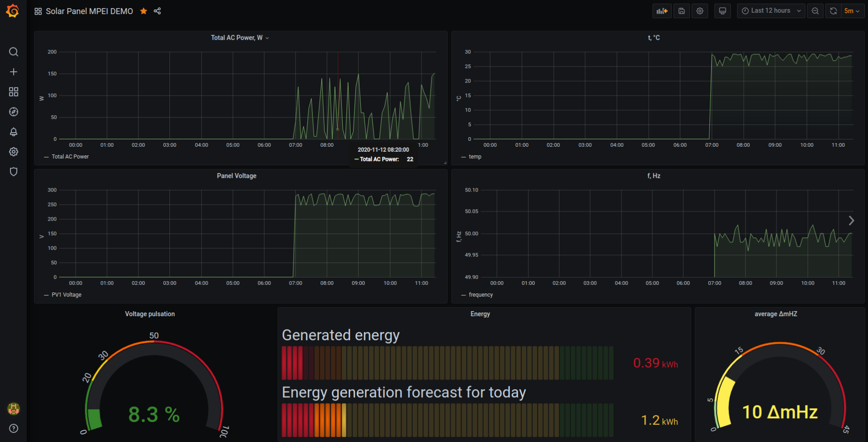
Task: Click the Generated energy label text
Action: pos(341,335)
